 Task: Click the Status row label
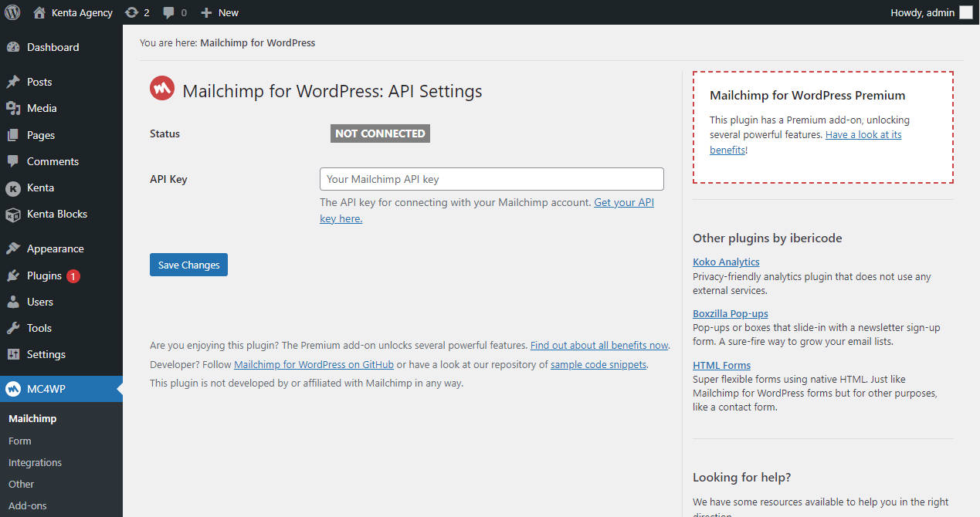coord(164,133)
